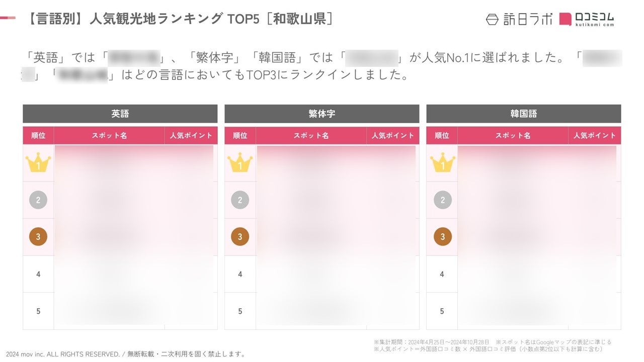Click the gold crown in English ranking
This screenshot has height=362, width=644.
(38, 163)
